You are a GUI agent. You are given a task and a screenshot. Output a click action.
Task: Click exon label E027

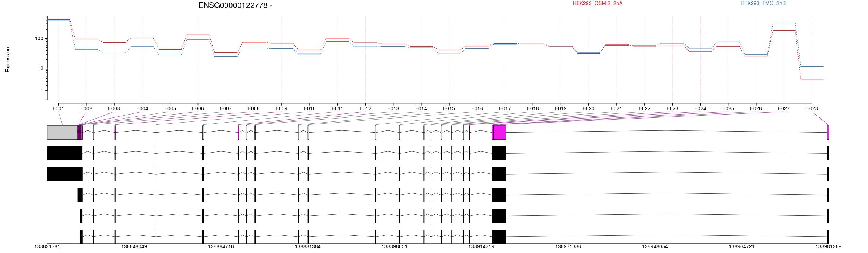(784, 108)
